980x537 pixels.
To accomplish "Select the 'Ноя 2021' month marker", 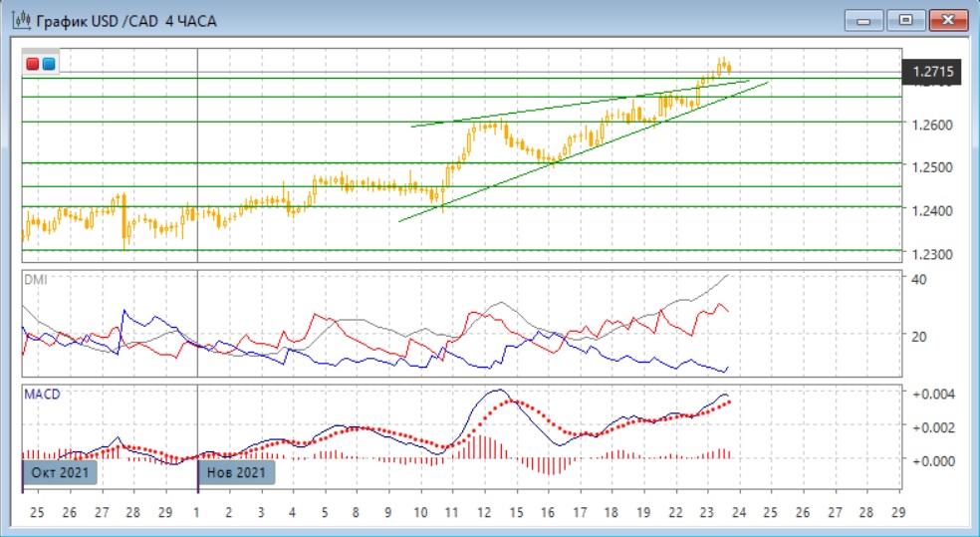I will pos(236,472).
